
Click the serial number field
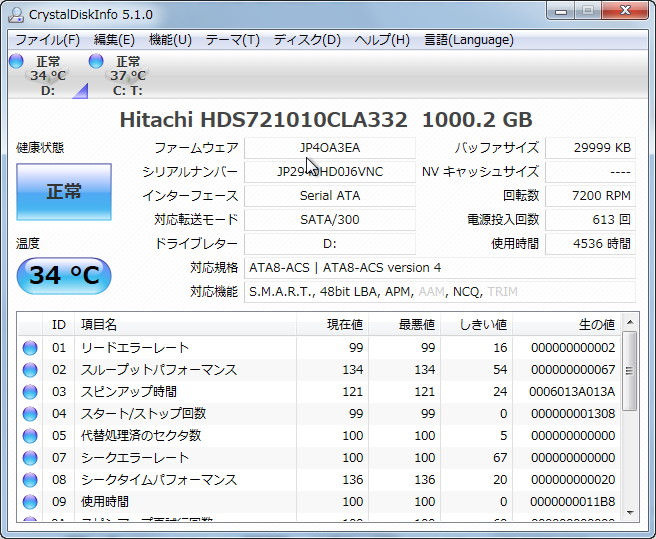330,172
